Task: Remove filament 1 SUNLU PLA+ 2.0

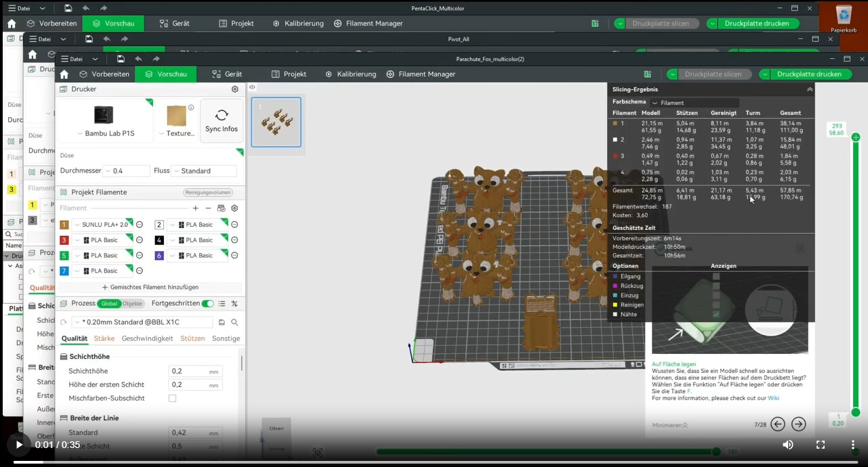Action: click(139, 225)
